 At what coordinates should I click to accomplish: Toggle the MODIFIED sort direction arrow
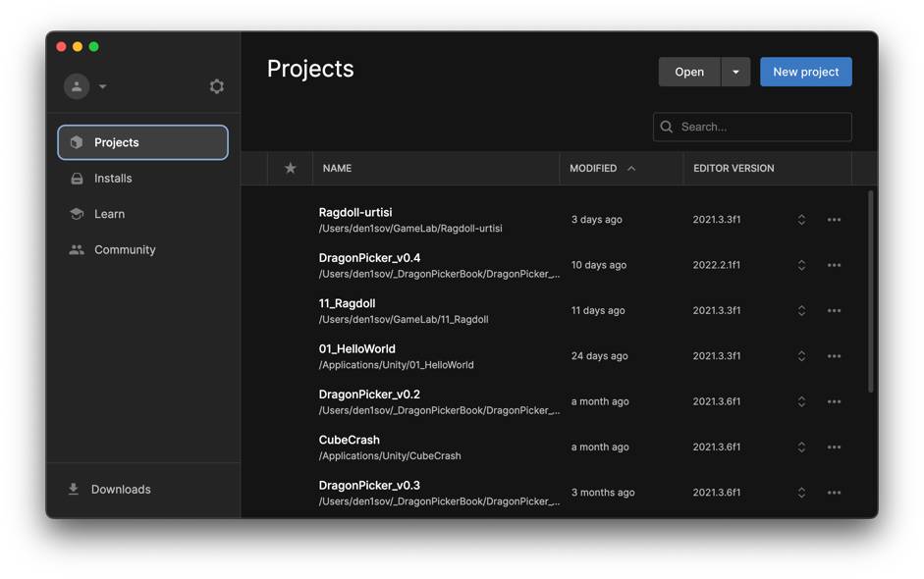(x=631, y=169)
